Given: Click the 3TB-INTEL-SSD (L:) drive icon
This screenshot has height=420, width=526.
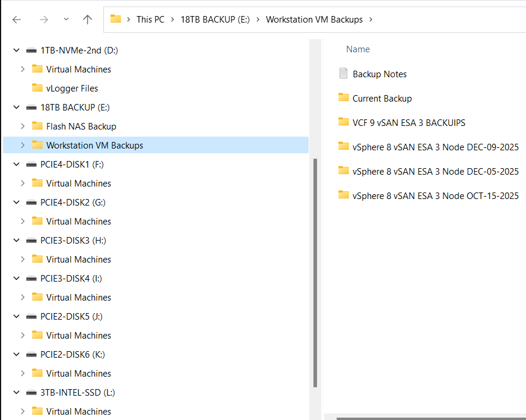Looking at the screenshot, I should [32, 393].
